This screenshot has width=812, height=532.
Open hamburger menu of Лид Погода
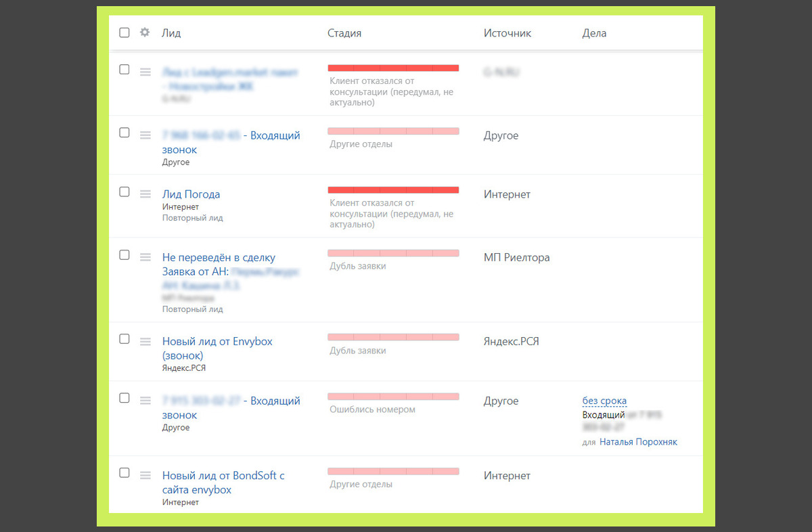145,194
